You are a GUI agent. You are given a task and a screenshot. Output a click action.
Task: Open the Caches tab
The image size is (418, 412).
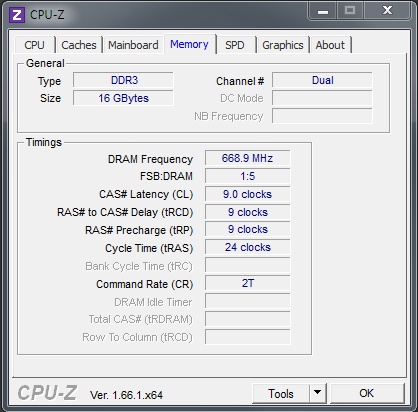(79, 45)
